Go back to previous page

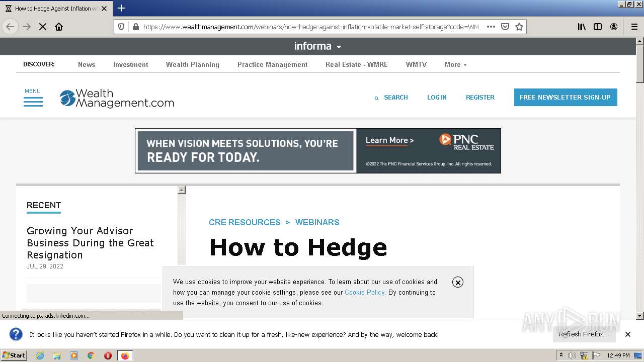point(10,27)
